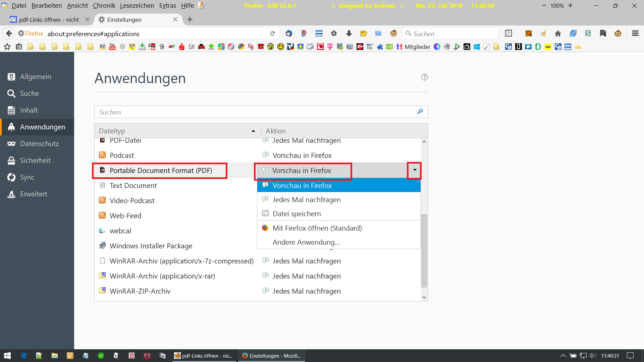Choose 'Andere Anwendung...' option

[x=306, y=242]
